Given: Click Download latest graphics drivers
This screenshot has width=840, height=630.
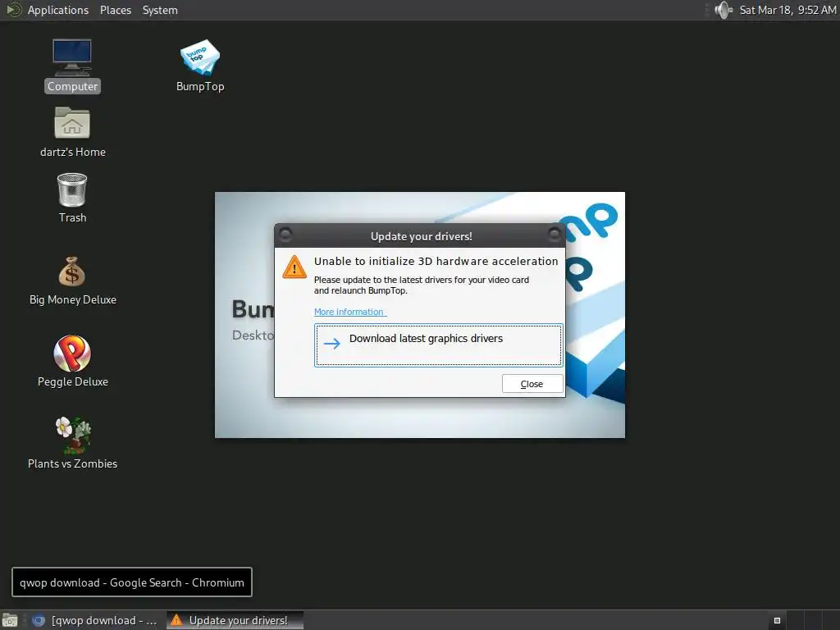Looking at the screenshot, I should click(438, 345).
